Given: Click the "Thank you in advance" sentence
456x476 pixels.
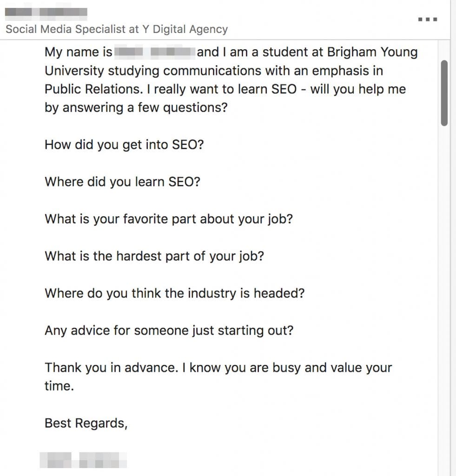Looking at the screenshot, I should tap(218, 368).
